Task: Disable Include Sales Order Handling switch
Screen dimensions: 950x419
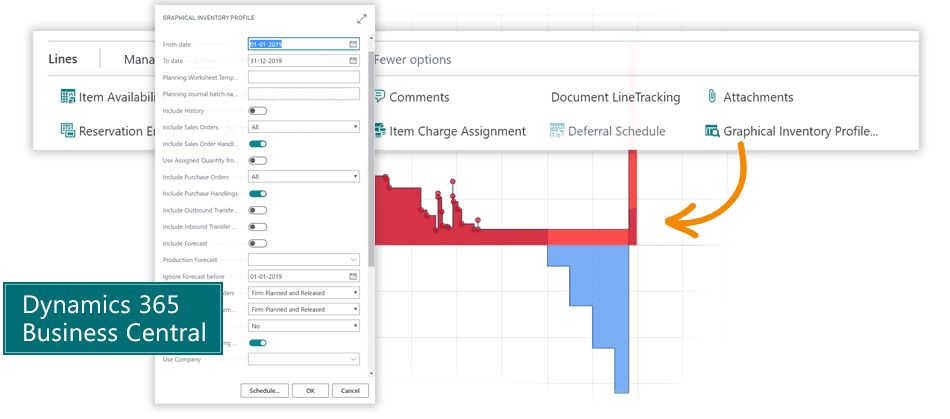Action: pos(257,144)
